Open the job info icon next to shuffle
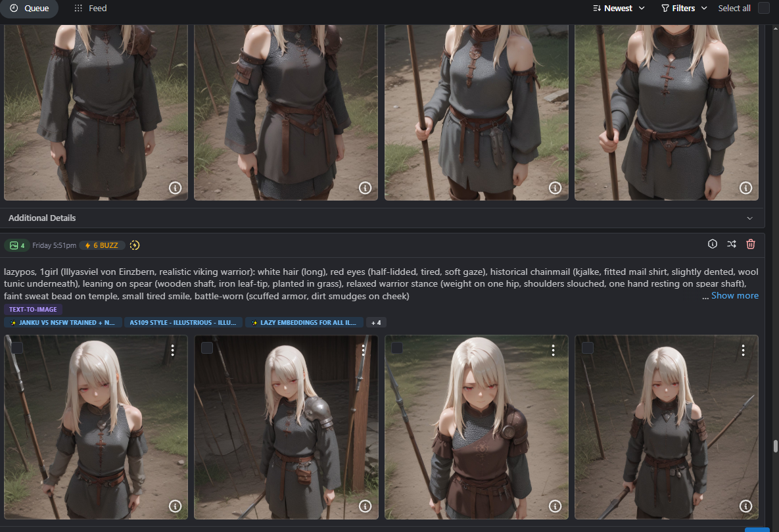Image resolution: width=779 pixels, height=532 pixels. (713, 243)
